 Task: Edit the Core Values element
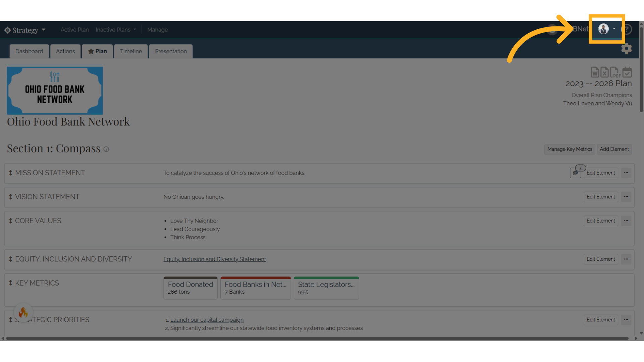(601, 221)
